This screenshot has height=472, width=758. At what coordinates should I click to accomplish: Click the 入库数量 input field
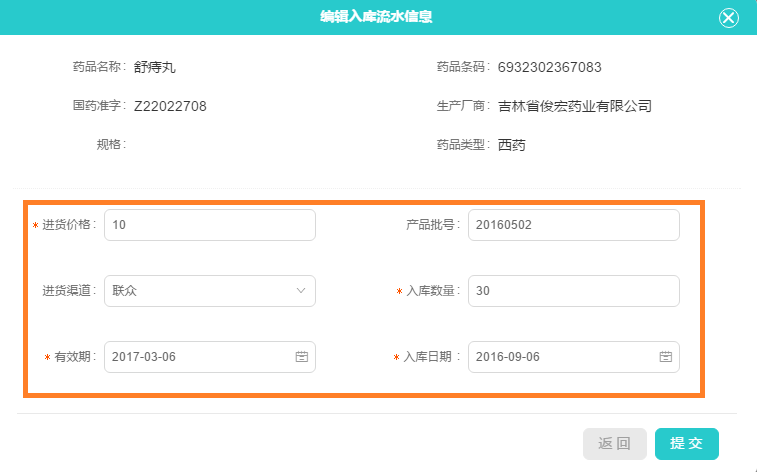pos(574,291)
